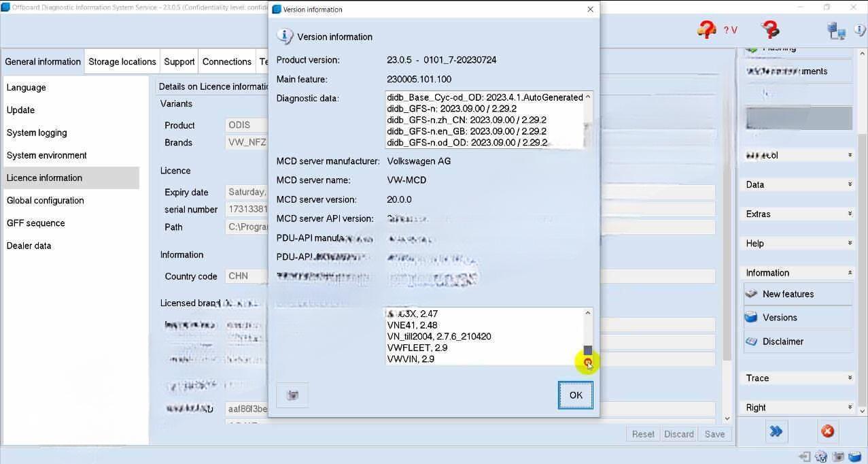Screen dimensions: 868x464
Task: Select Dealer data in the settings list
Action: (x=71, y=246)
